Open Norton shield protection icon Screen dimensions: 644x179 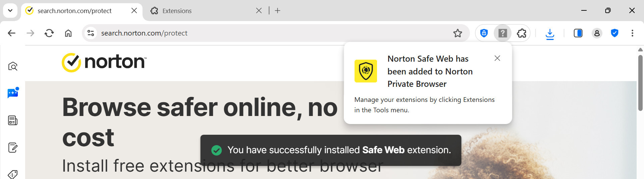pyautogui.click(x=614, y=33)
